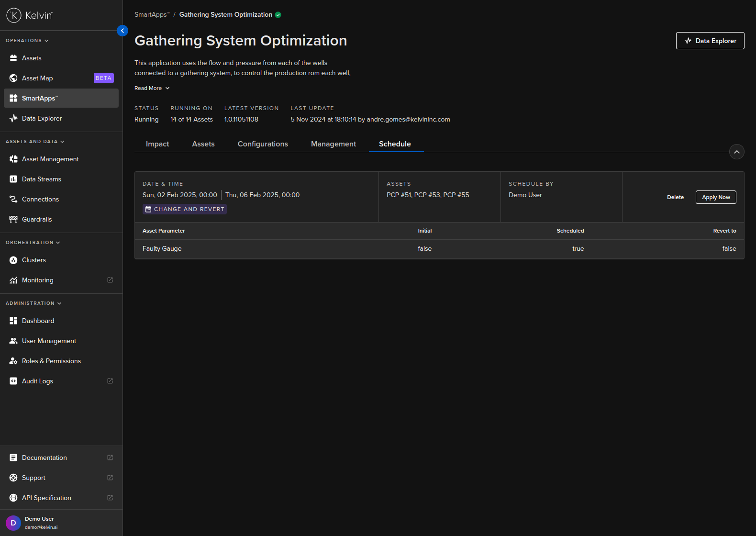The image size is (756, 536).
Task: Switch to the Configurations tab
Action: [x=263, y=144]
